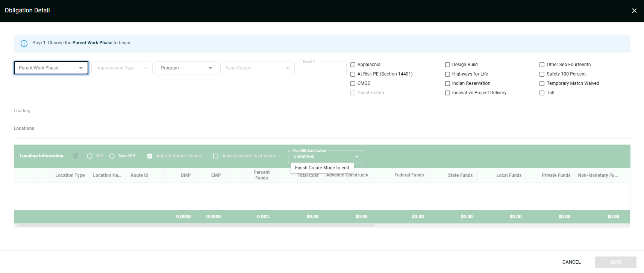644x273 pixels.
Task: Open the Non-GIS Justification dropdown
Action: tap(326, 157)
